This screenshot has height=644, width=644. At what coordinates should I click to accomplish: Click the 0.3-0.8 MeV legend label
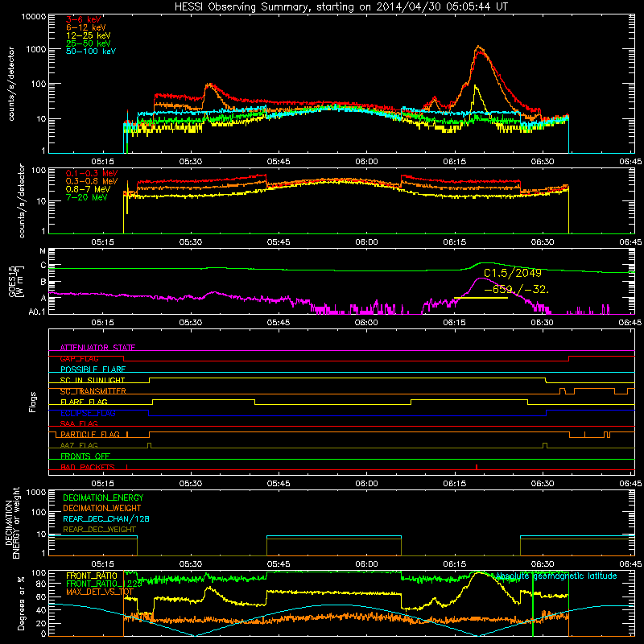(x=92, y=181)
